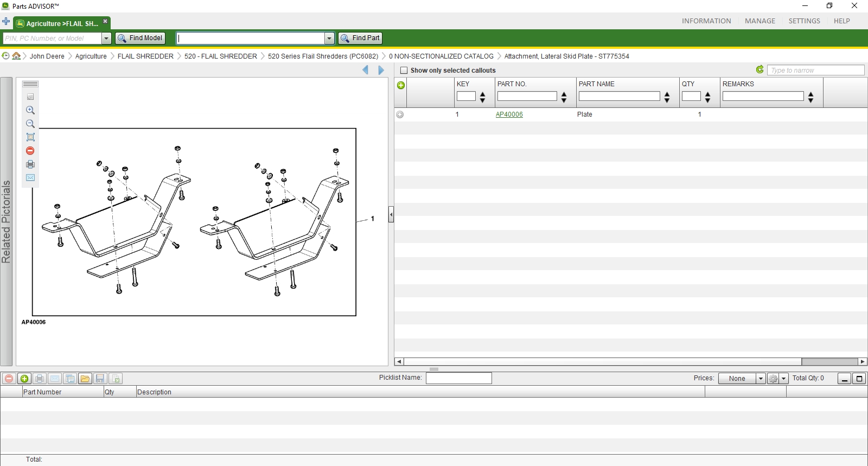868x466 pixels.
Task: Open the Prices dropdown
Action: [x=761, y=379]
